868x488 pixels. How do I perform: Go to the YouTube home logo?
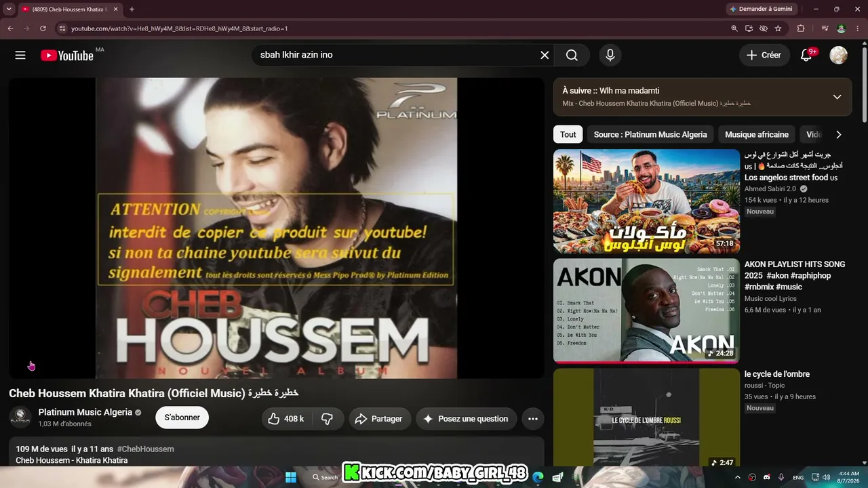66,56
